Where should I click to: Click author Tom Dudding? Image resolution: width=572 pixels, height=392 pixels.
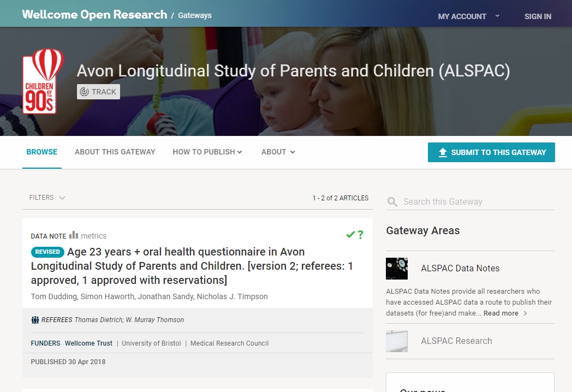54,296
